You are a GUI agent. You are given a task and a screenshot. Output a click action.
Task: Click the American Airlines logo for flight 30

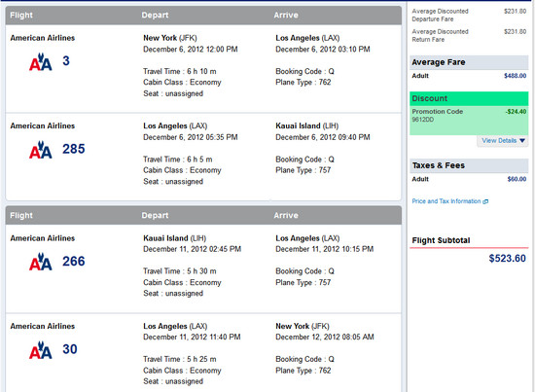pos(41,350)
